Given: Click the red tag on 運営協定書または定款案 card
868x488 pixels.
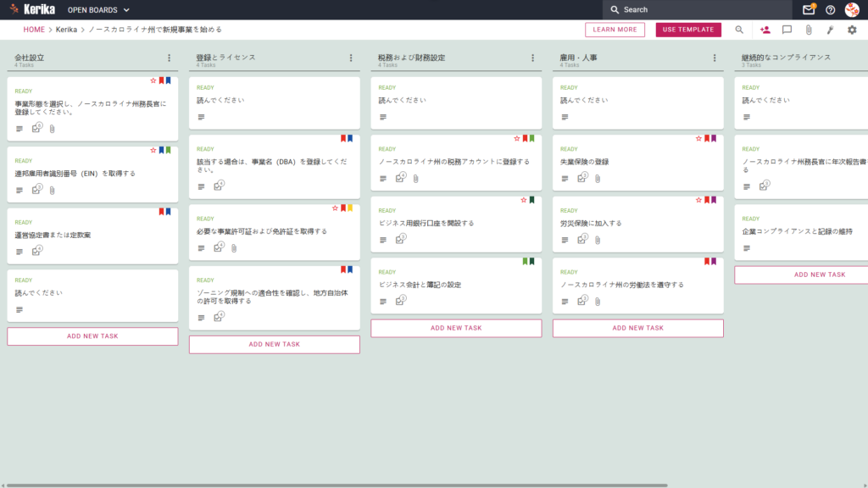Looking at the screenshot, I should (x=162, y=211).
